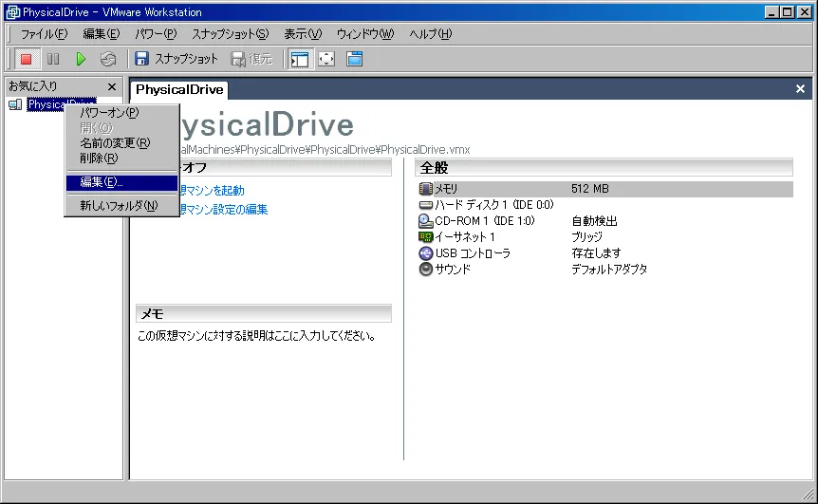The height and width of the screenshot is (504, 818).
Task: Click the サウンド speaker icon
Action: coord(426,270)
